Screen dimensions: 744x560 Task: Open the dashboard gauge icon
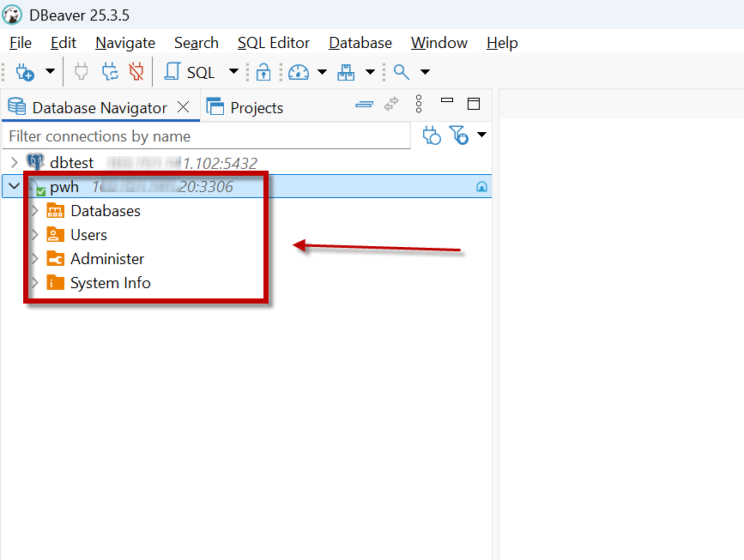click(298, 73)
